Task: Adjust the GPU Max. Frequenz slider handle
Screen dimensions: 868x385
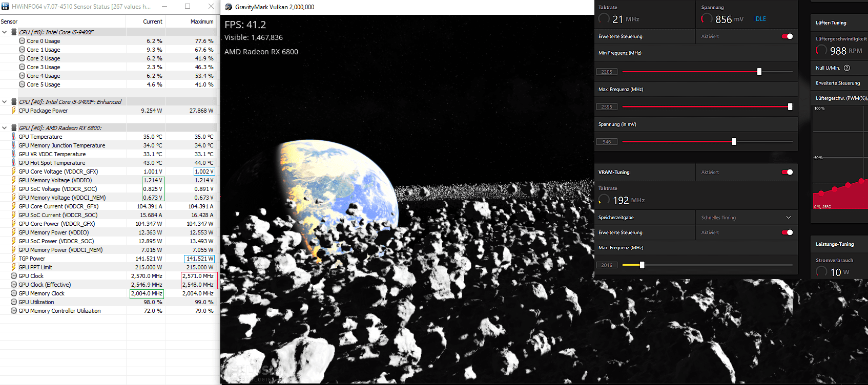Action: [790, 106]
